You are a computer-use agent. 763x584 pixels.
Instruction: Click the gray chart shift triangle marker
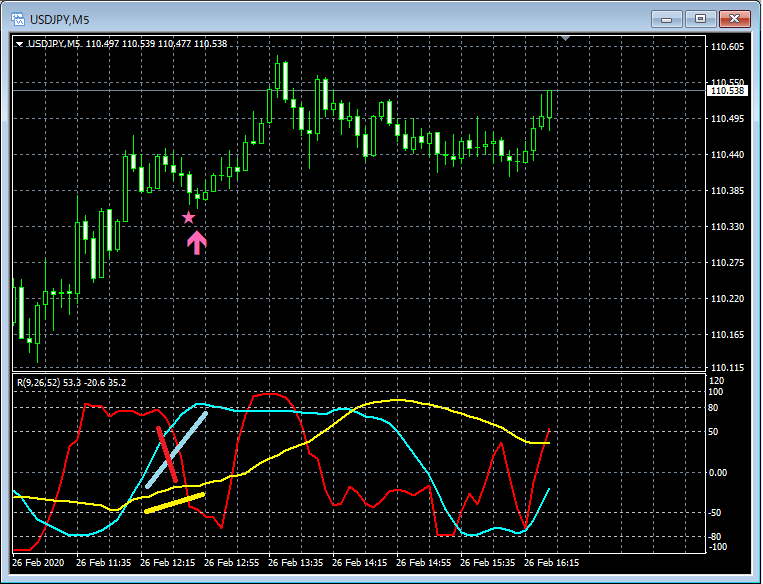coord(565,38)
